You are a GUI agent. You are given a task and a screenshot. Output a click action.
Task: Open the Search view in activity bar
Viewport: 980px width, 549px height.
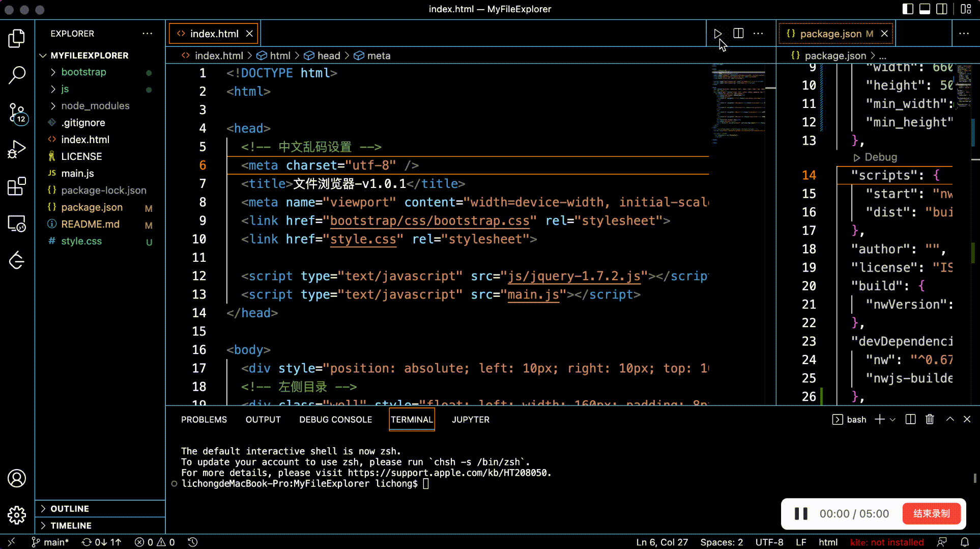point(17,75)
